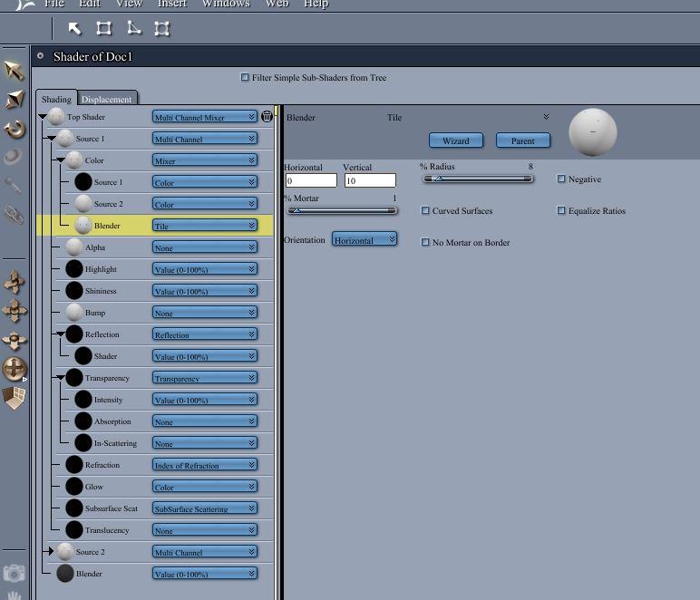The image size is (700, 600).
Task: Click the Parent button
Action: 523,140
